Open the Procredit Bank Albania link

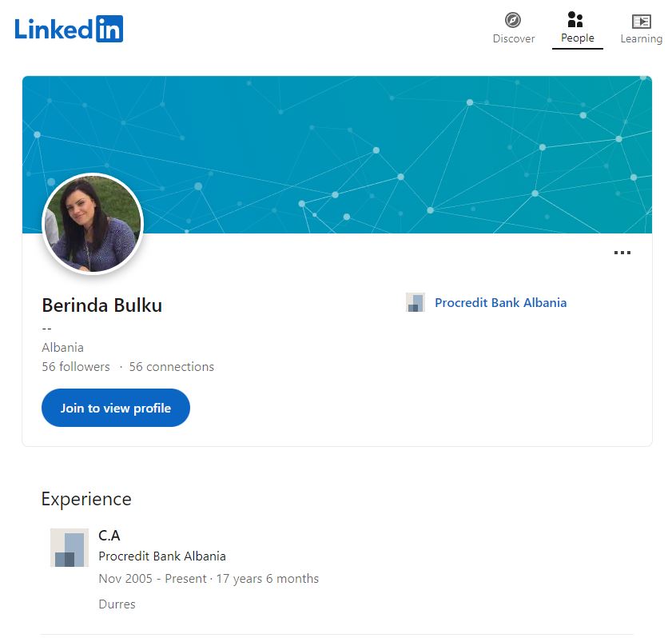click(x=500, y=302)
